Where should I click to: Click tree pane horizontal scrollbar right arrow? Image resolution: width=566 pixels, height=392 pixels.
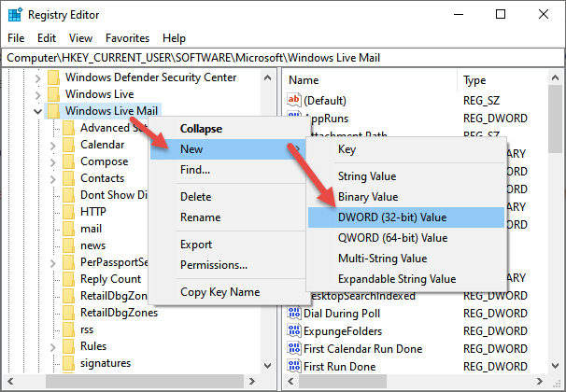point(252,381)
